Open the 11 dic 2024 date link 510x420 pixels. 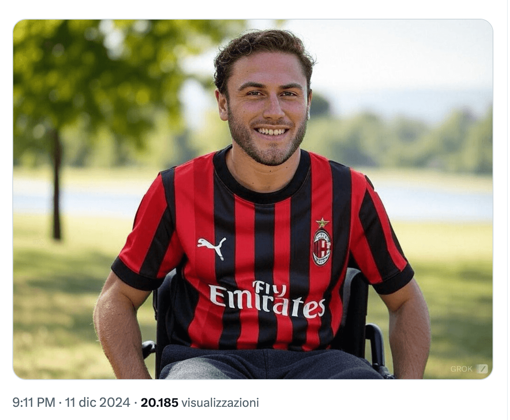tap(97, 402)
